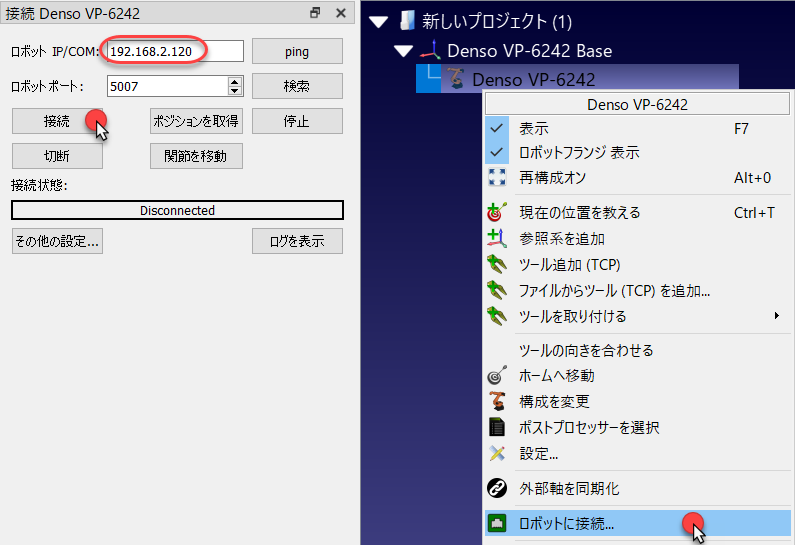Click the link icon for 外部軸を同期化

(497, 488)
